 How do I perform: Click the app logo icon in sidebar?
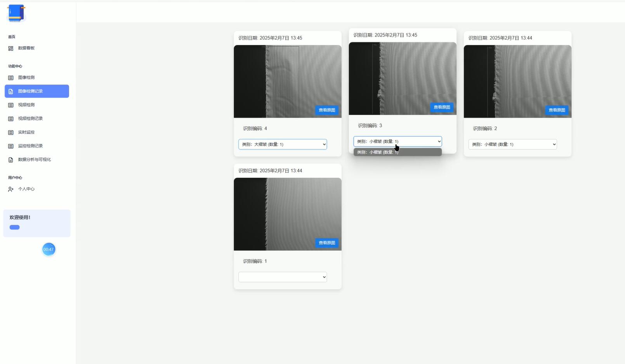pos(16,13)
